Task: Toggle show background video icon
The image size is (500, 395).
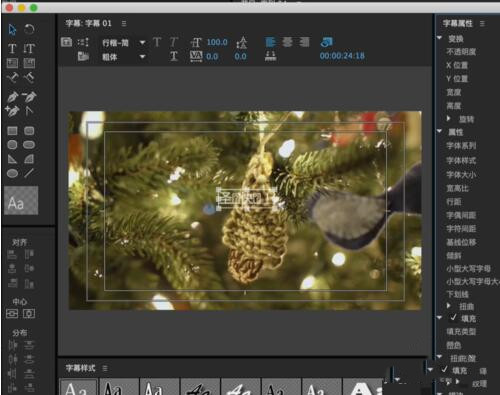Action: point(326,42)
